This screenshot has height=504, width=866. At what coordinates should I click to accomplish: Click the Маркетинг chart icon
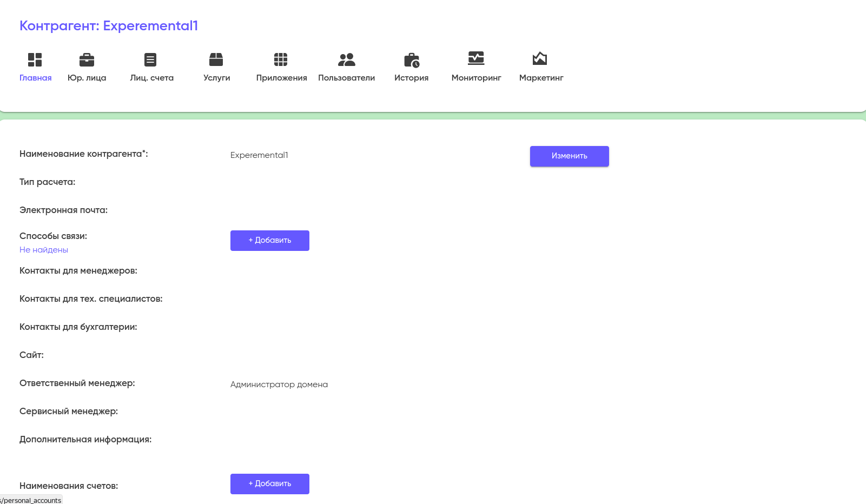click(540, 58)
